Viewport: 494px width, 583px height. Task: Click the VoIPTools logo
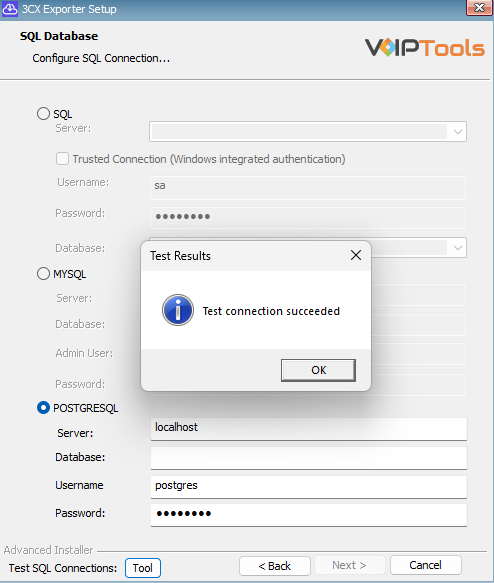tap(424, 48)
